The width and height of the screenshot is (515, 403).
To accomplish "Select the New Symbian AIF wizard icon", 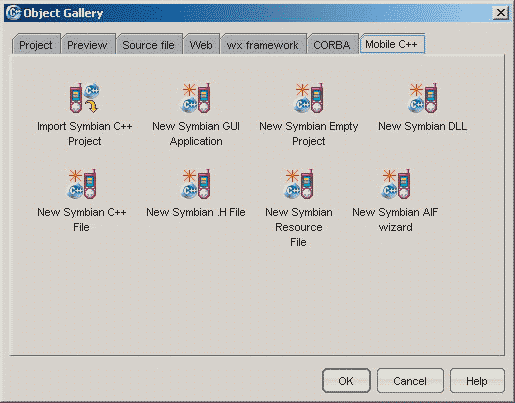I will click(396, 184).
